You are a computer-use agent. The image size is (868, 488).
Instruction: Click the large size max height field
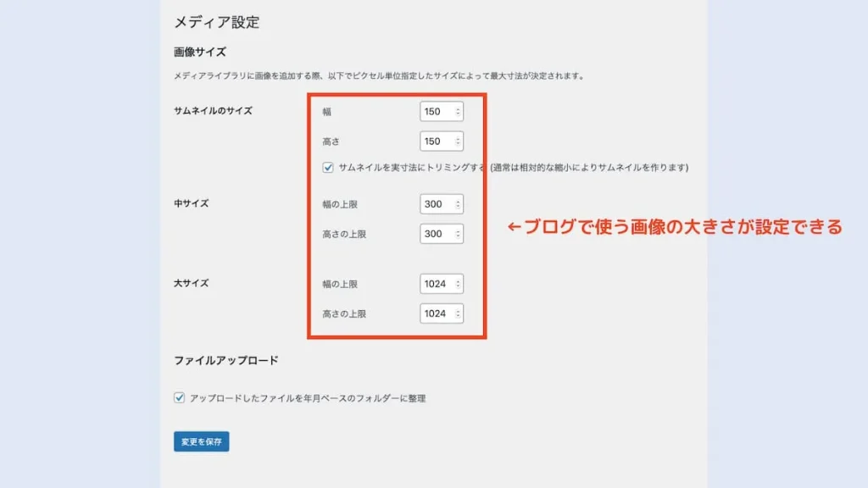[x=441, y=313]
